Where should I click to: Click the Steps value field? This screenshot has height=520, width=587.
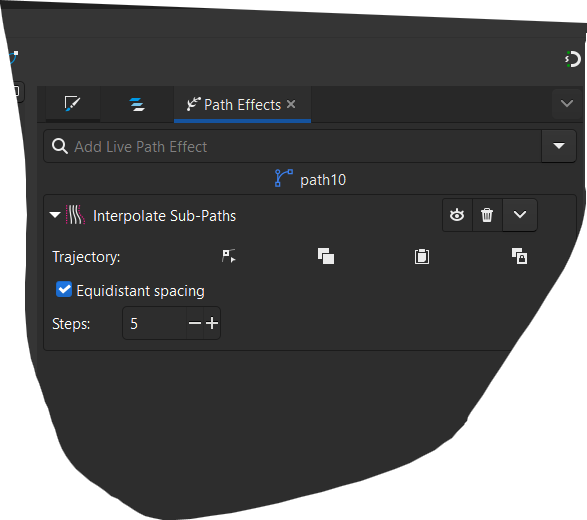coord(155,323)
